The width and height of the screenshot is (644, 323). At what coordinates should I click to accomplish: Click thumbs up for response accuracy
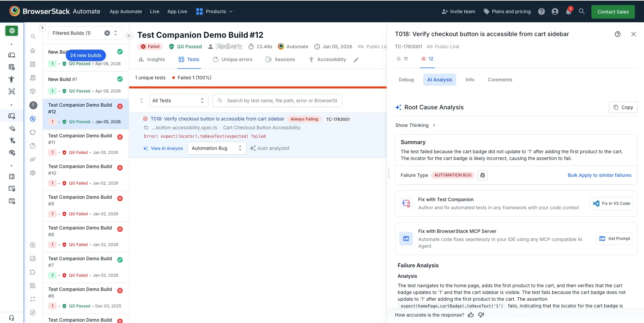tap(471, 315)
